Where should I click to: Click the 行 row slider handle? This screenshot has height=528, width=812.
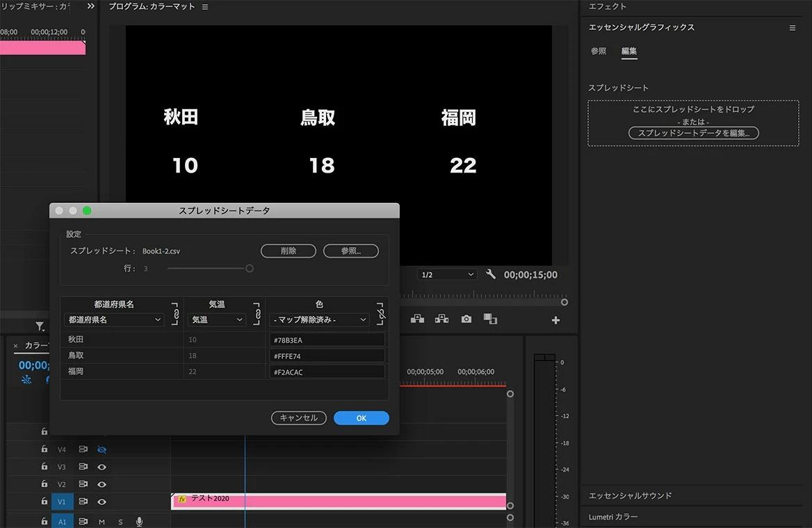pos(250,269)
